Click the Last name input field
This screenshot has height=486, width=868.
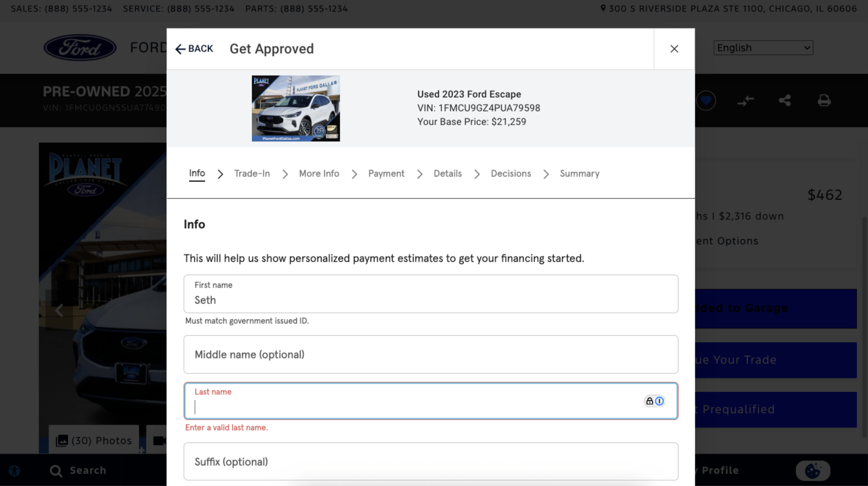tap(431, 401)
